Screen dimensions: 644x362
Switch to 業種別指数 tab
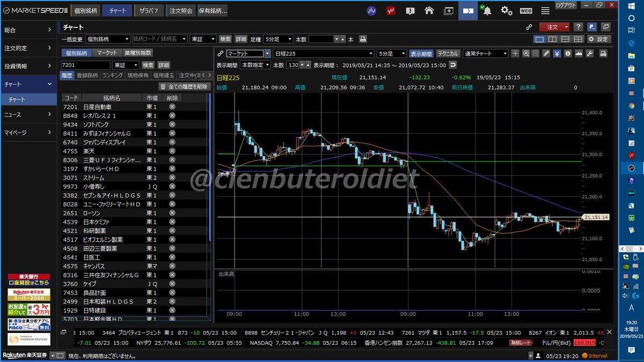(x=138, y=53)
